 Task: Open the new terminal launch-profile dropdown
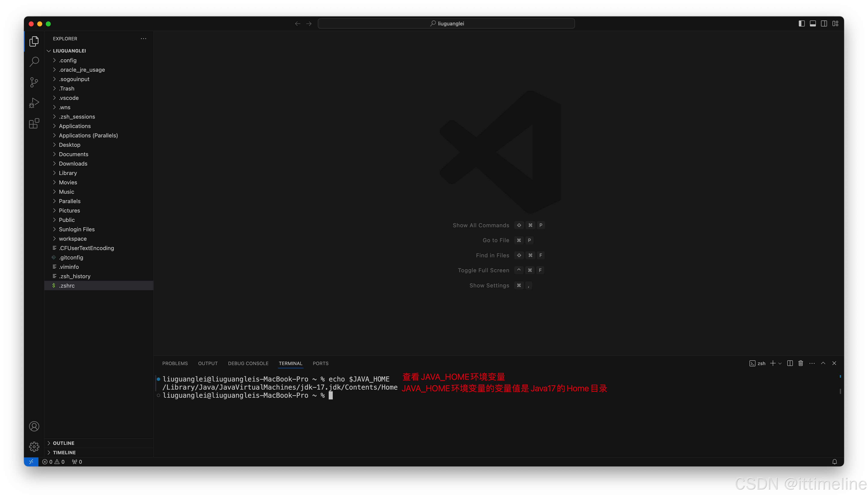(780, 363)
